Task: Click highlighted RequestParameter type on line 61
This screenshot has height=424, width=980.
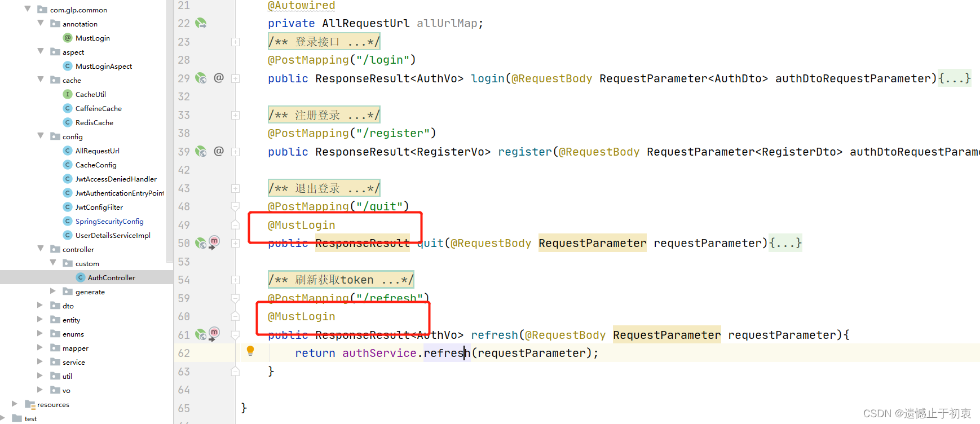Action: [667, 335]
